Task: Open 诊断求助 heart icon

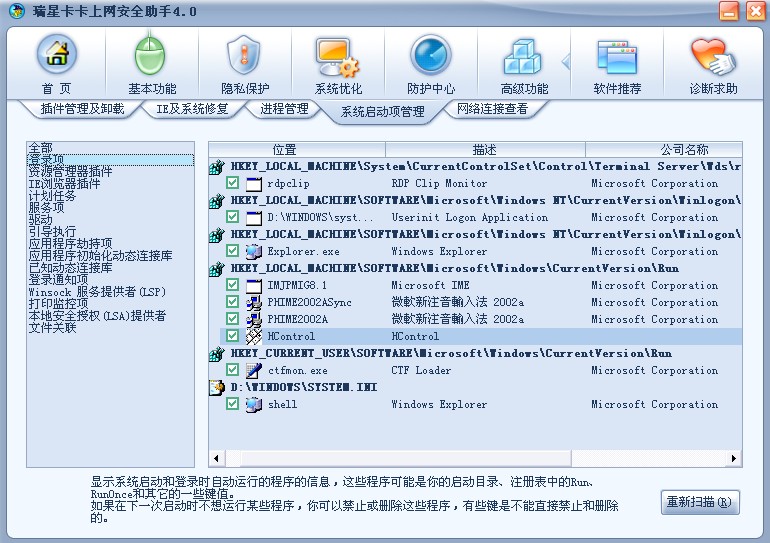Action: point(713,56)
